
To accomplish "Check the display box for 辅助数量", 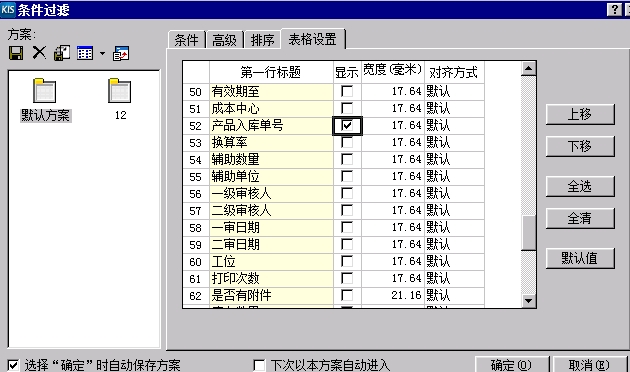I will tap(347, 159).
